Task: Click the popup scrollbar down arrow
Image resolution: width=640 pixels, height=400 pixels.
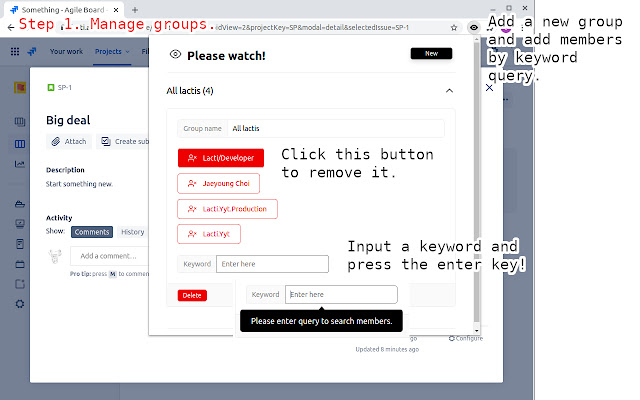Action: point(476,331)
